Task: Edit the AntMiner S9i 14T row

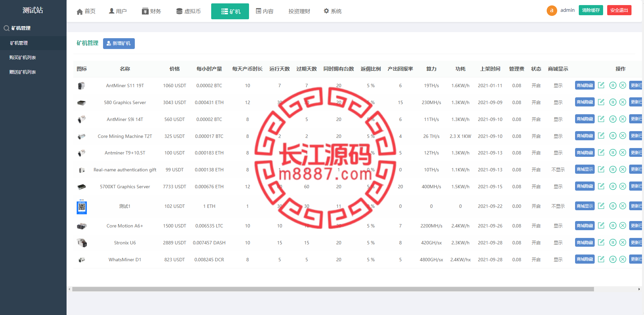Action: coord(601,119)
